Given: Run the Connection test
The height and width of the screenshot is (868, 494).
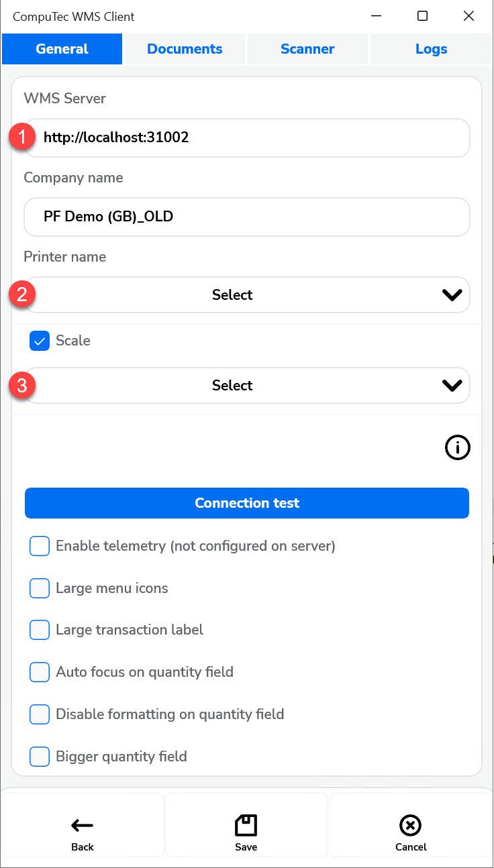Looking at the screenshot, I should (246, 503).
